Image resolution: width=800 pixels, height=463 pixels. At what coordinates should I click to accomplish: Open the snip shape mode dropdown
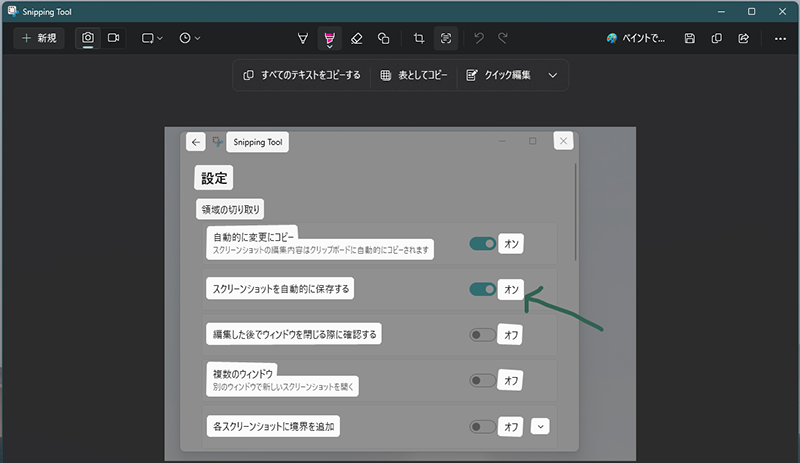tap(152, 38)
